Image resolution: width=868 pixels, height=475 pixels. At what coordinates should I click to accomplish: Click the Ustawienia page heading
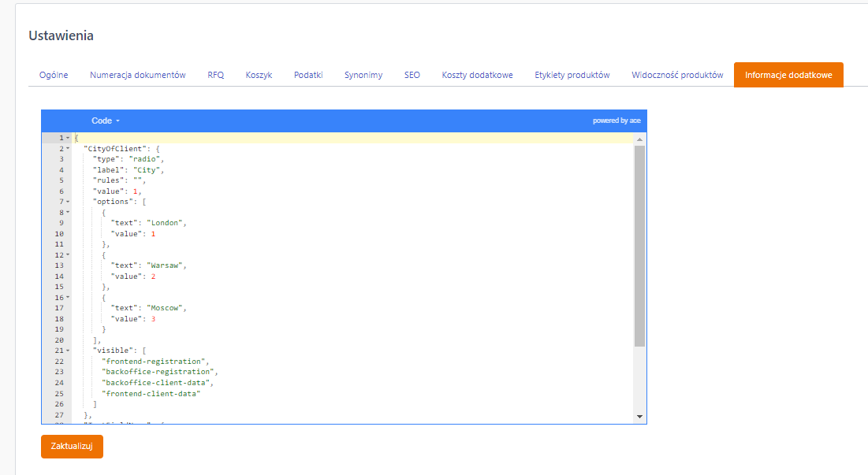(61, 35)
